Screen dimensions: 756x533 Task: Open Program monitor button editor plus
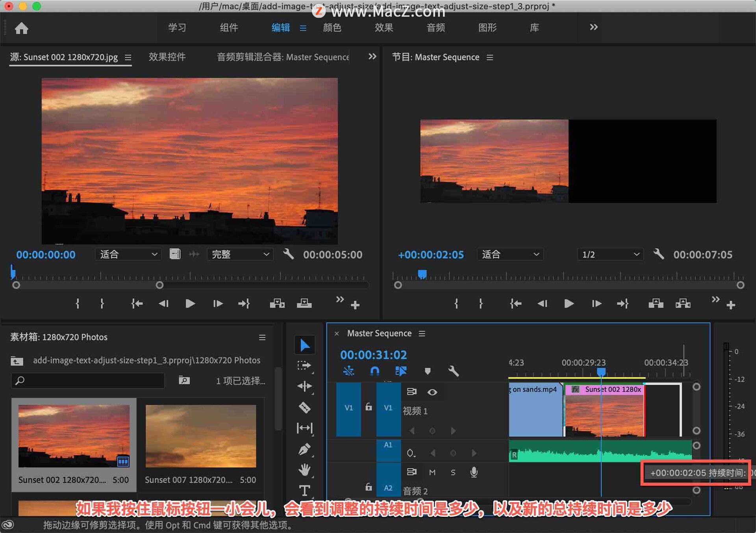(x=731, y=305)
